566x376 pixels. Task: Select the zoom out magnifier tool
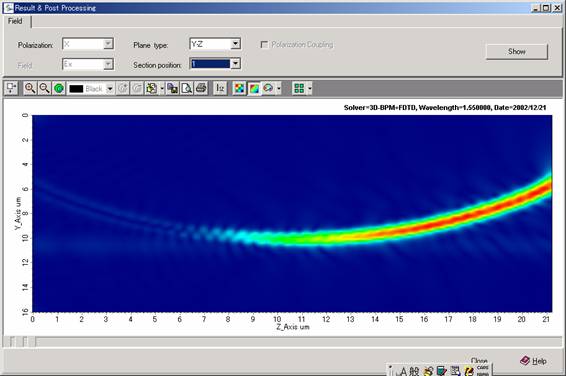[44, 88]
